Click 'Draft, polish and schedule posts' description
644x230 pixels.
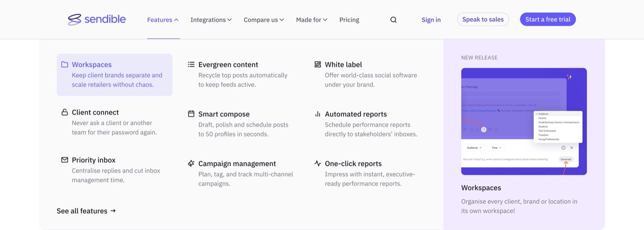(243, 129)
